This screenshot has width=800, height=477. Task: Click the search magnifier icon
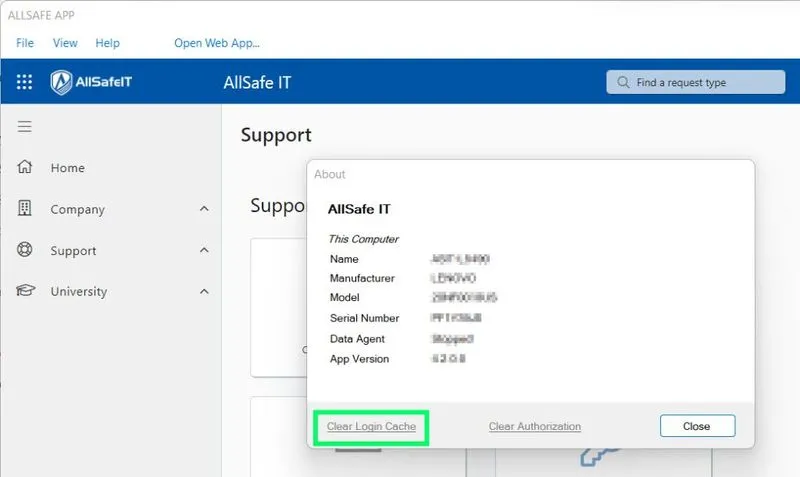tap(623, 82)
